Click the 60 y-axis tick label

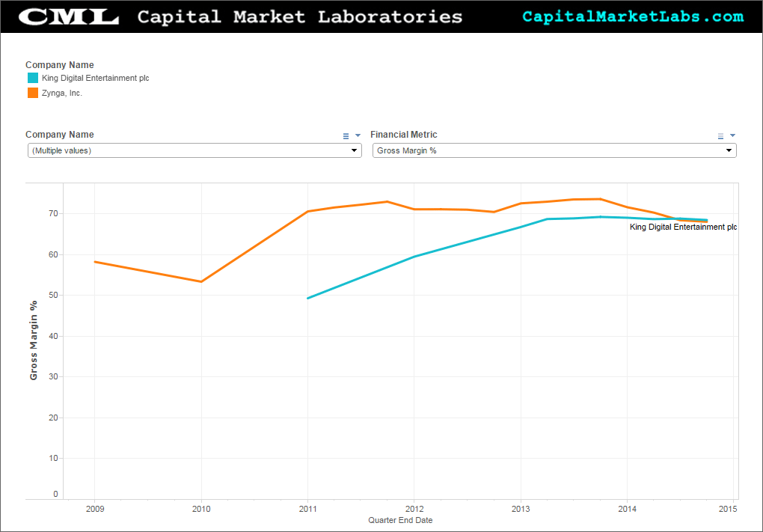click(53, 254)
